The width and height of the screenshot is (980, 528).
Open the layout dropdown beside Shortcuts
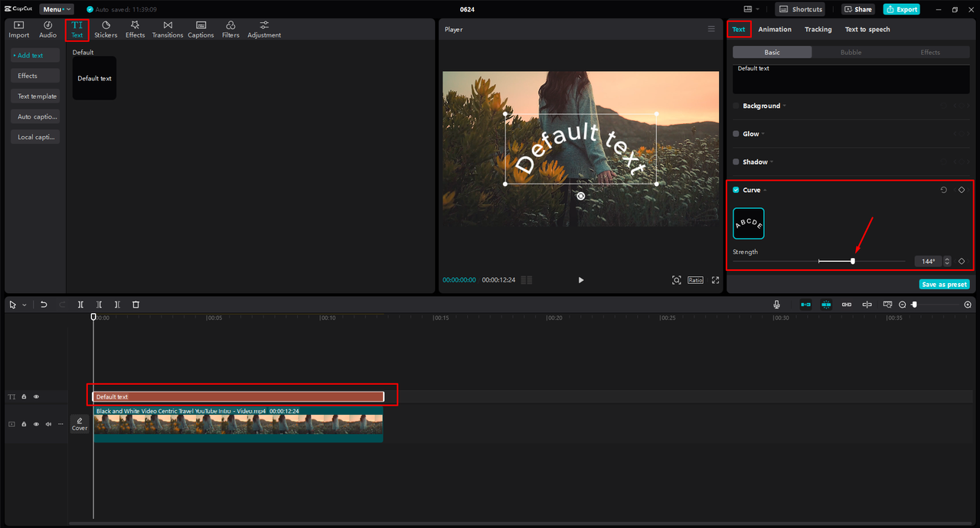(757, 9)
